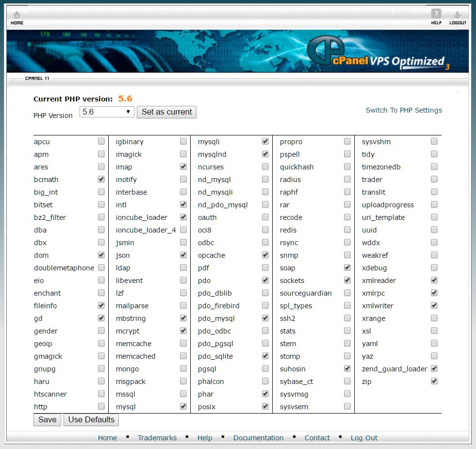Enable the http extension checkbox
Image resolution: width=476 pixels, height=449 pixels.
[x=101, y=406]
